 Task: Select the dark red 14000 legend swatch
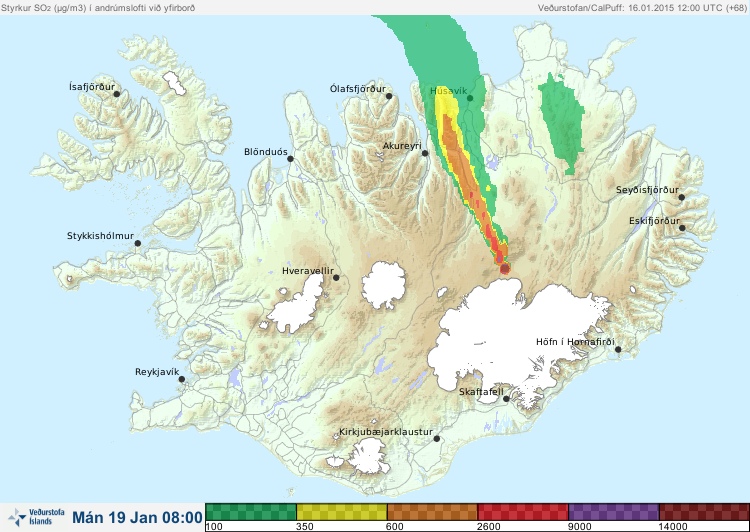[704, 512]
